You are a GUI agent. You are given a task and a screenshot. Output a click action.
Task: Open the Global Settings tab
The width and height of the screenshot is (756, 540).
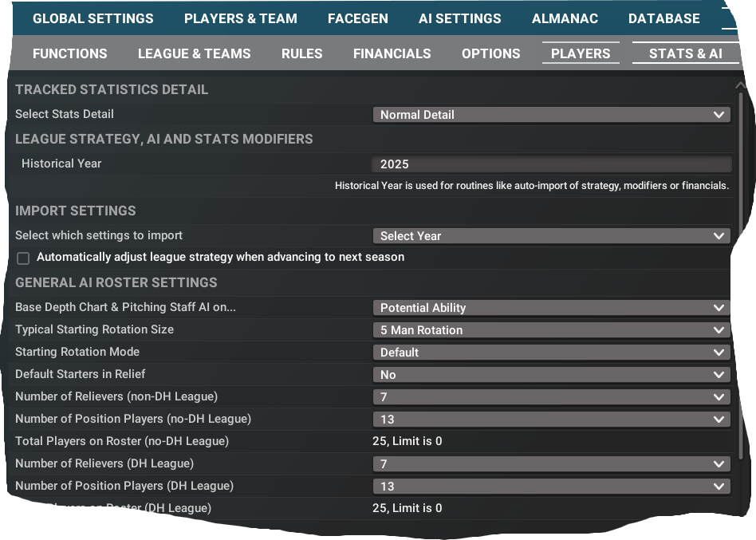93,18
